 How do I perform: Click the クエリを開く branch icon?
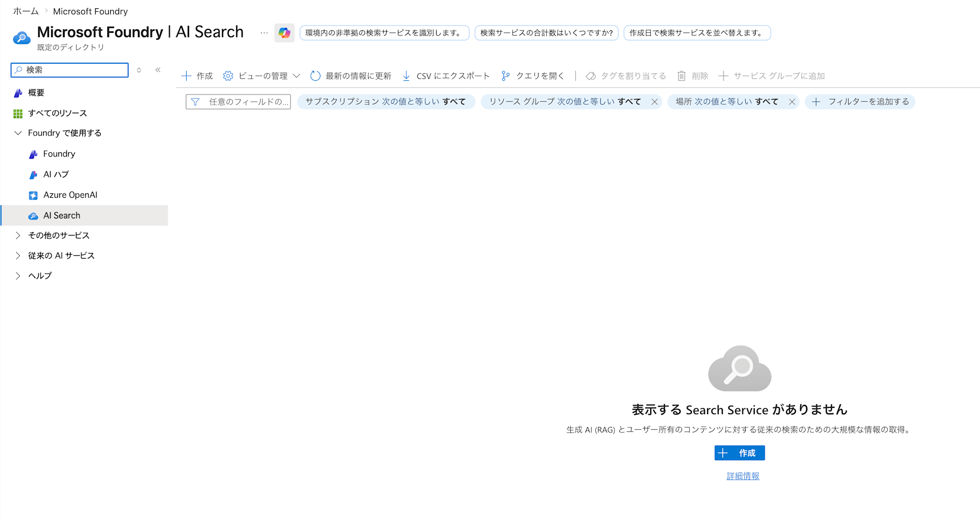[506, 76]
